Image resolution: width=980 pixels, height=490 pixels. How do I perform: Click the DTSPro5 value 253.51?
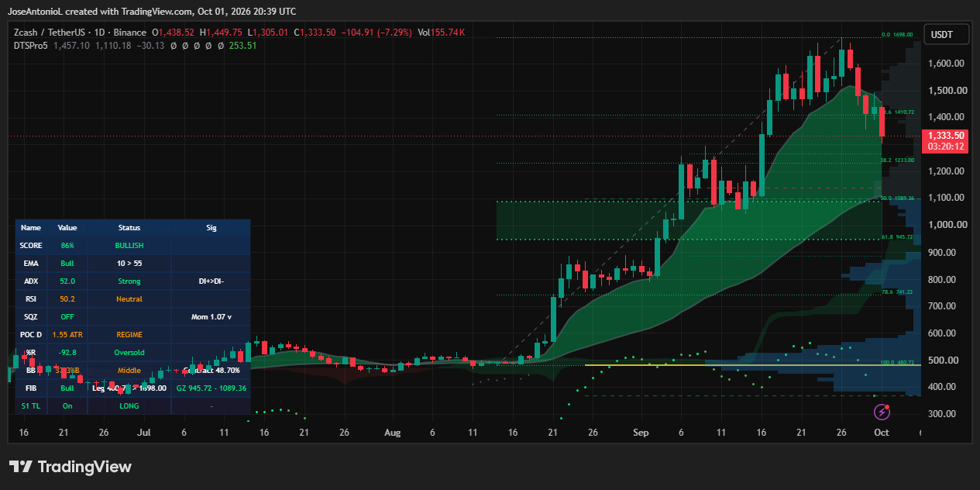(x=243, y=46)
